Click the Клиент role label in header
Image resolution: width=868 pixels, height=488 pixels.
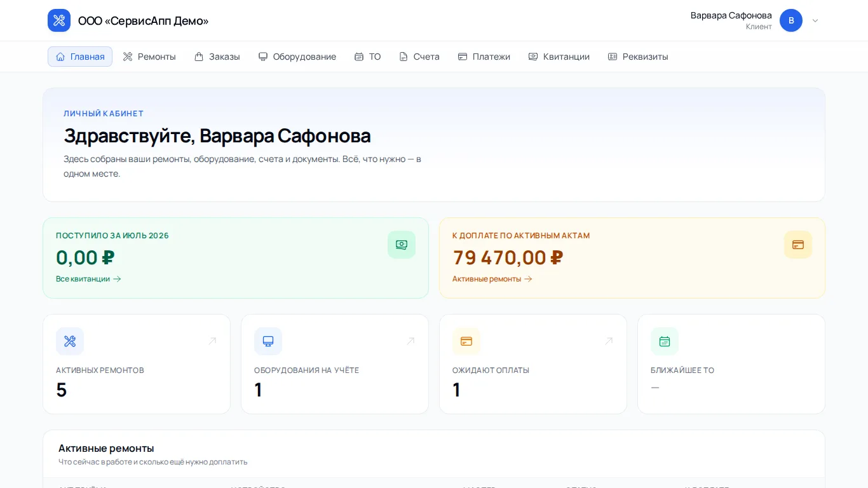[x=759, y=27]
